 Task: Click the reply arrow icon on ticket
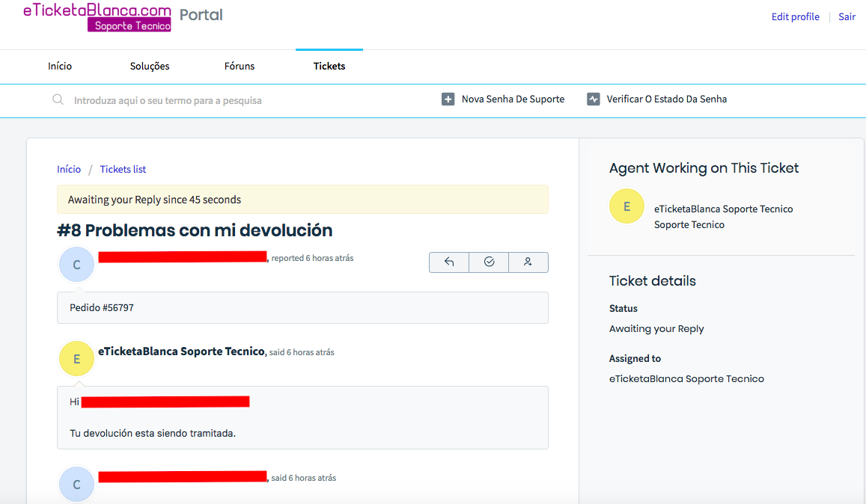[x=449, y=262]
